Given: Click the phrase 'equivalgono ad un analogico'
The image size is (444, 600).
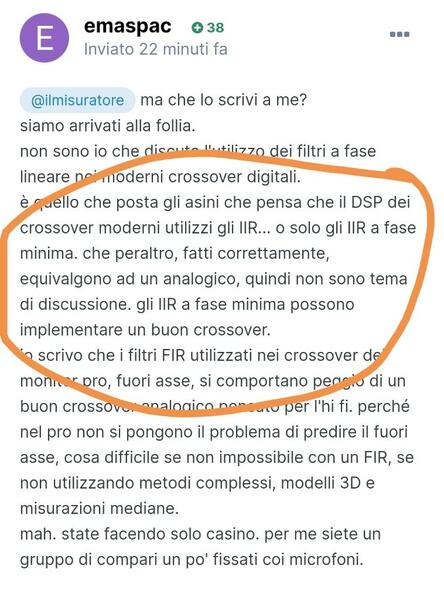Looking at the screenshot, I should click(x=128, y=279).
